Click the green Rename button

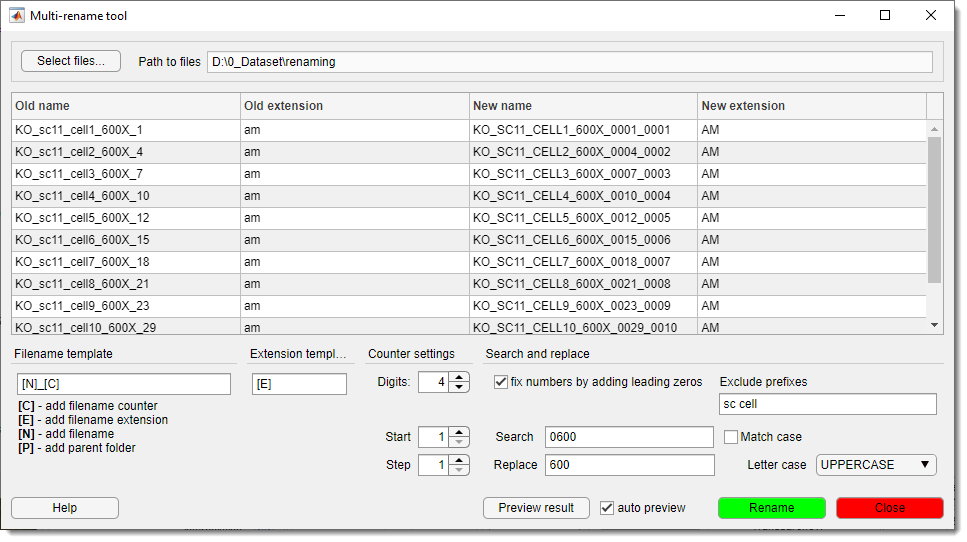click(771, 508)
